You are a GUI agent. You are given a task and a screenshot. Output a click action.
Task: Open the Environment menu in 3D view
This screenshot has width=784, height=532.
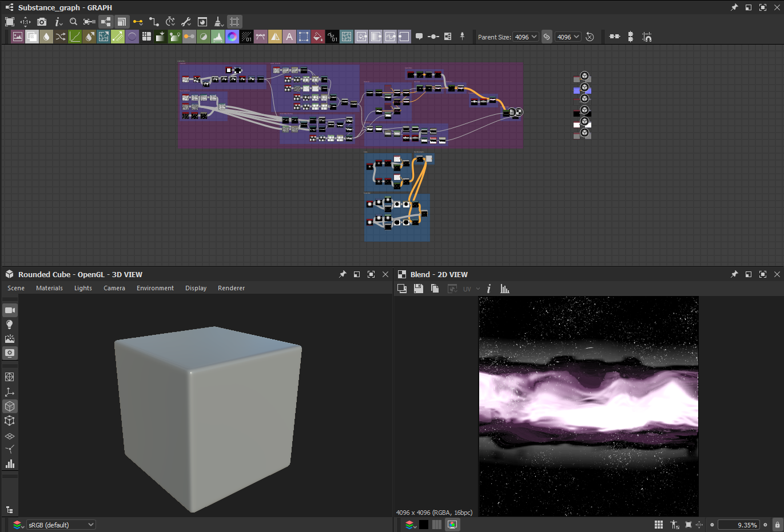[155, 288]
